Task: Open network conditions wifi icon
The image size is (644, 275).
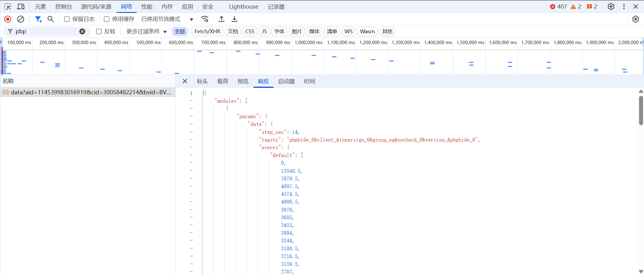Action: pos(205,19)
